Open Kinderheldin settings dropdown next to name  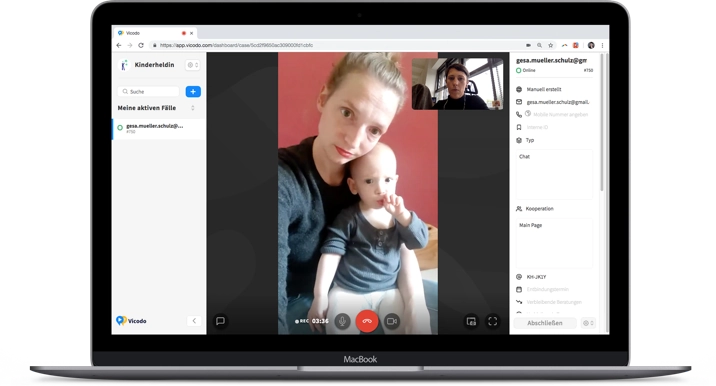coord(193,65)
